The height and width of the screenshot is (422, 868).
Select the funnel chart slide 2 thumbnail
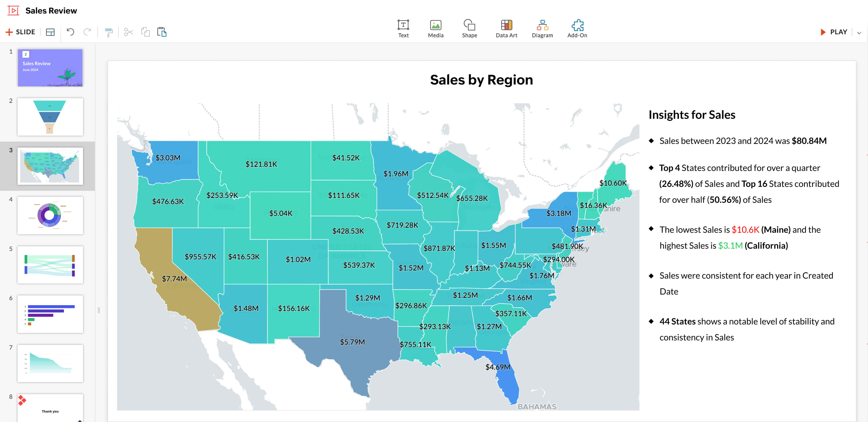pyautogui.click(x=50, y=117)
